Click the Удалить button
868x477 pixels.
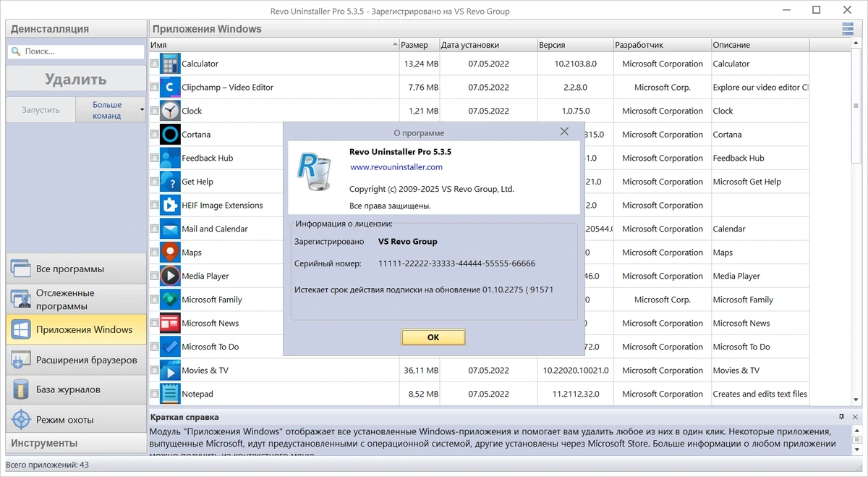click(x=76, y=79)
